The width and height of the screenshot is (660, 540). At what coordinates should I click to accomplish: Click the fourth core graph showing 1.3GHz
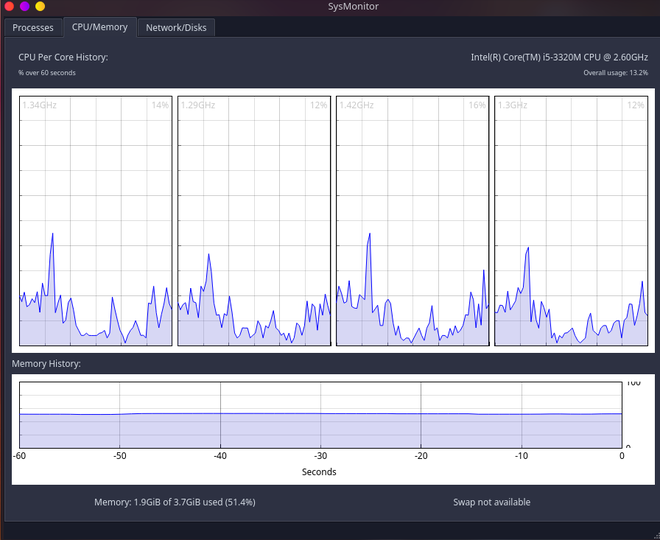[x=571, y=221]
